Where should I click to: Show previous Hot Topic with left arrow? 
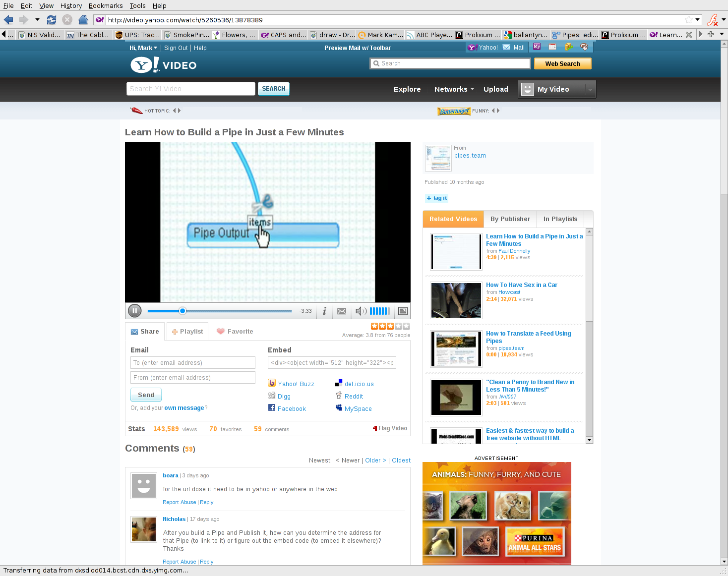pyautogui.click(x=174, y=111)
